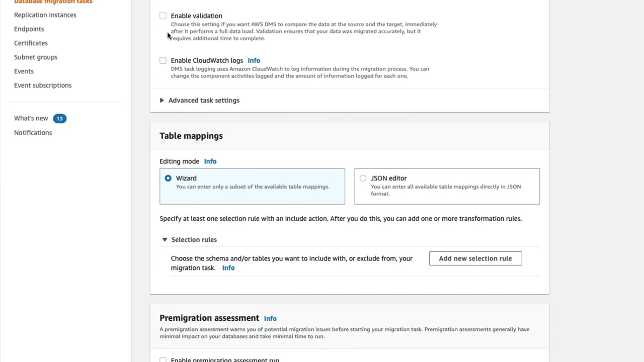
Task: Open Info link next to Editing mode
Action: (x=210, y=161)
